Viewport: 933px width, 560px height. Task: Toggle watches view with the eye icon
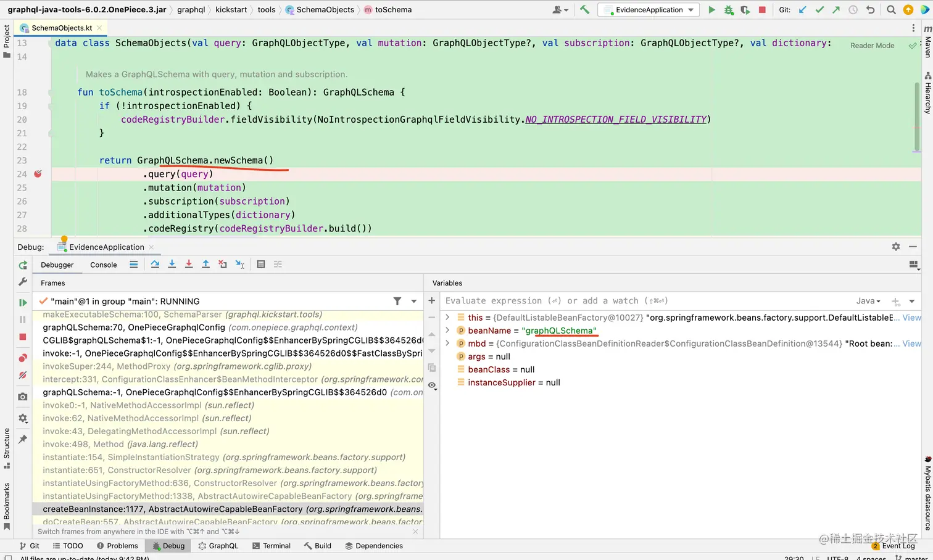coord(432,386)
